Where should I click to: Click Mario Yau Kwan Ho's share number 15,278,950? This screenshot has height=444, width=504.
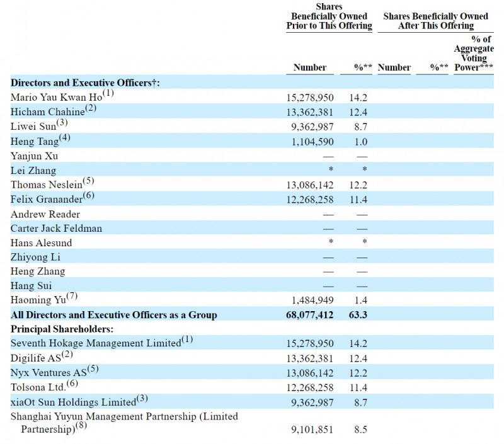coord(310,98)
